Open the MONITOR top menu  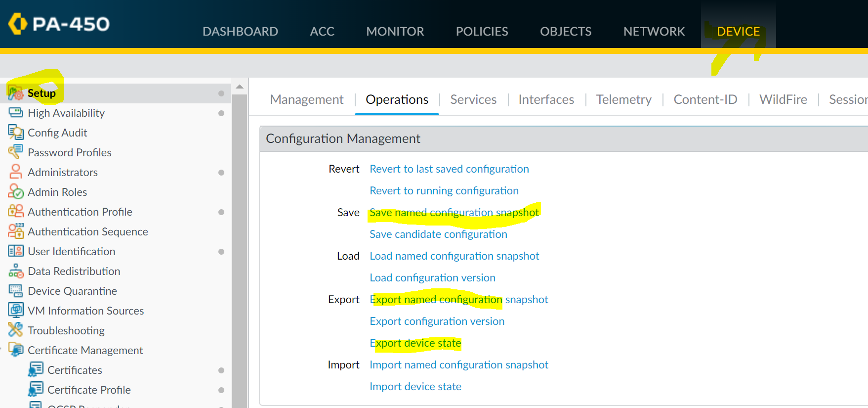[x=395, y=31]
